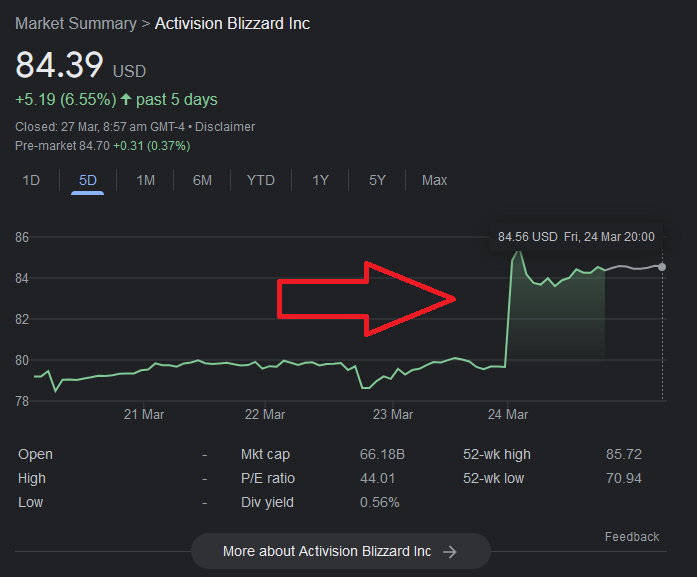Click the 52-wk high label
Image resolution: width=697 pixels, height=577 pixels.
tap(497, 454)
